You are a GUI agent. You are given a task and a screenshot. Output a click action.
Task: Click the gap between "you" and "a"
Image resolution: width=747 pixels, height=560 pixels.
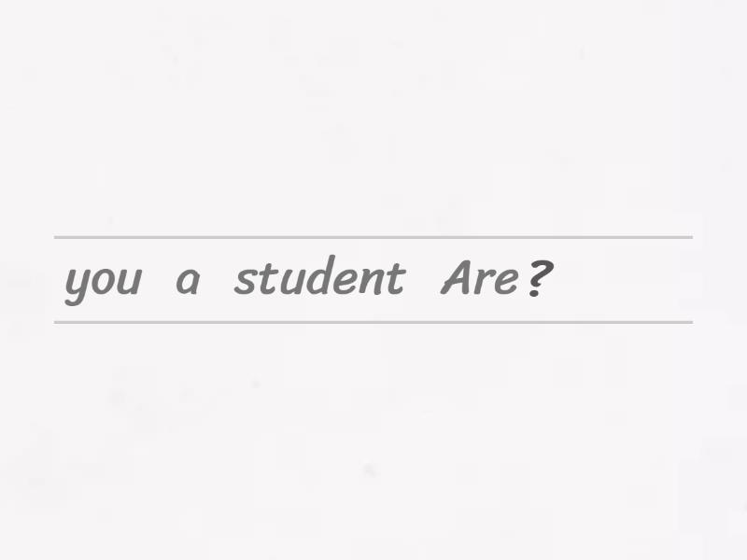point(159,280)
